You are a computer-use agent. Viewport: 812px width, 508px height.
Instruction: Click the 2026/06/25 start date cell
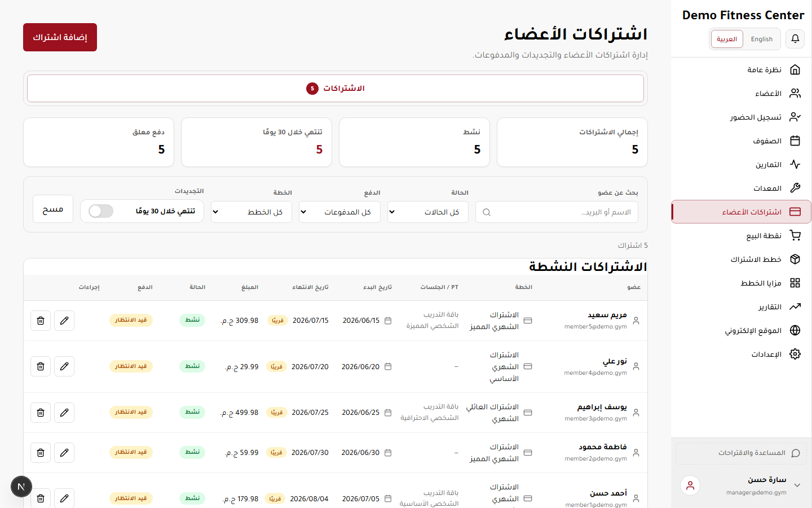(x=360, y=413)
